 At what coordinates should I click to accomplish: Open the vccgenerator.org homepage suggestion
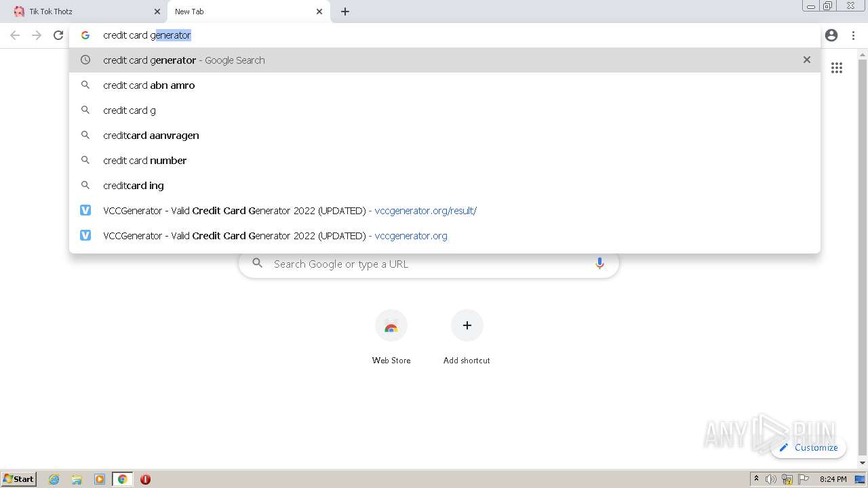click(445, 236)
